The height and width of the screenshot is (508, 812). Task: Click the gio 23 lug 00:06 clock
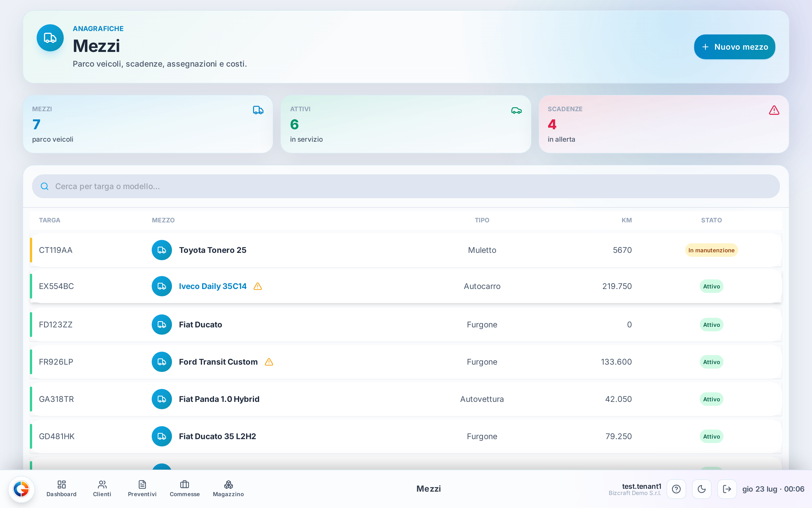[773, 489]
